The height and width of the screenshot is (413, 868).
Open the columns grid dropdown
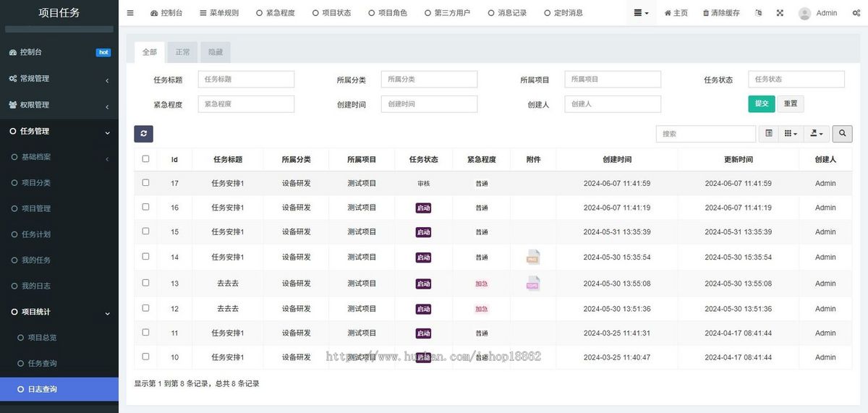point(791,134)
